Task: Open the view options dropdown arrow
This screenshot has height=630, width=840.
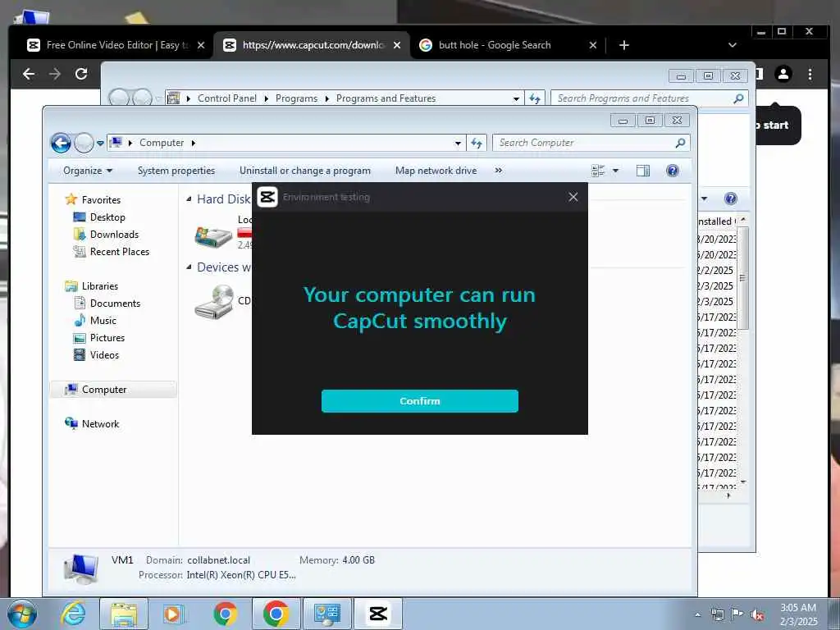Action: [615, 171]
